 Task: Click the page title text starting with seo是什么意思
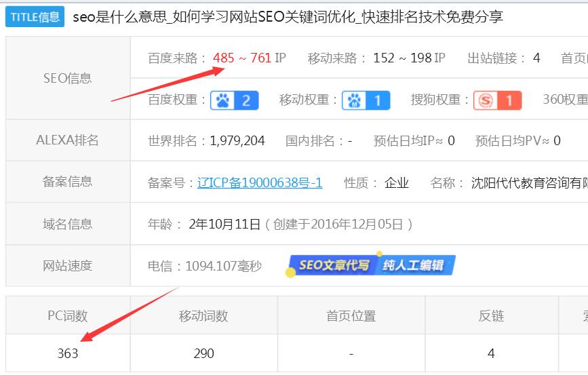click(288, 16)
